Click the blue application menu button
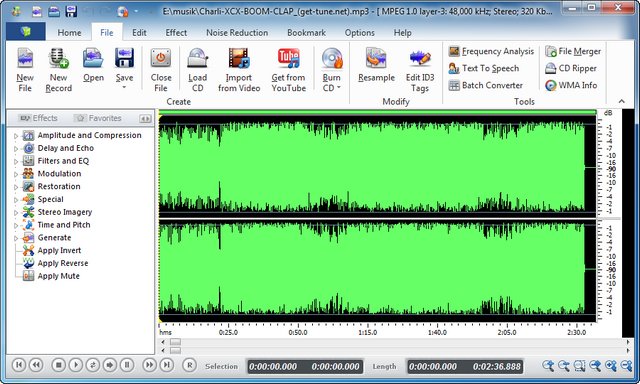The height and width of the screenshot is (384, 640). [26, 31]
